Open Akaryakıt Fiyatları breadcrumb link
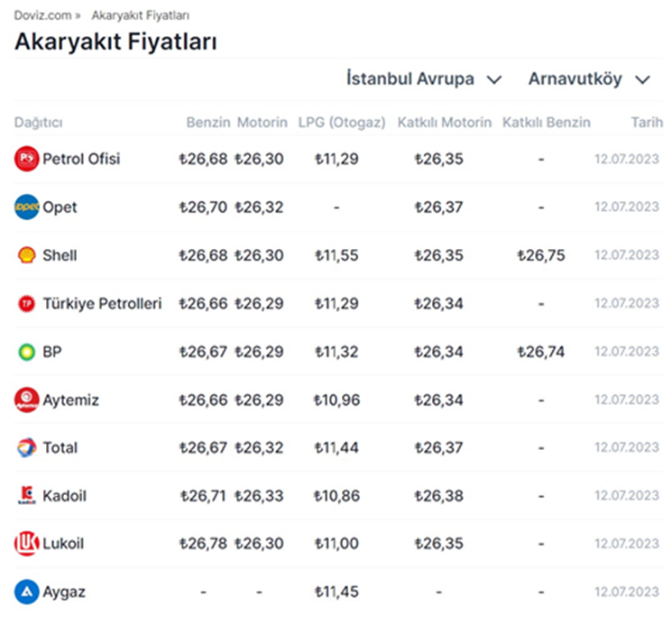Screen dimensions: 672x634 pos(140,15)
